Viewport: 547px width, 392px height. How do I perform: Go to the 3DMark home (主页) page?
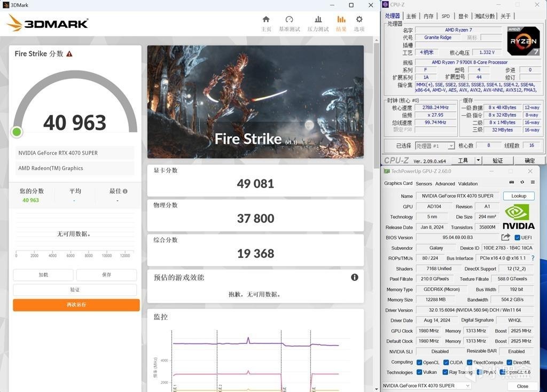266,23
